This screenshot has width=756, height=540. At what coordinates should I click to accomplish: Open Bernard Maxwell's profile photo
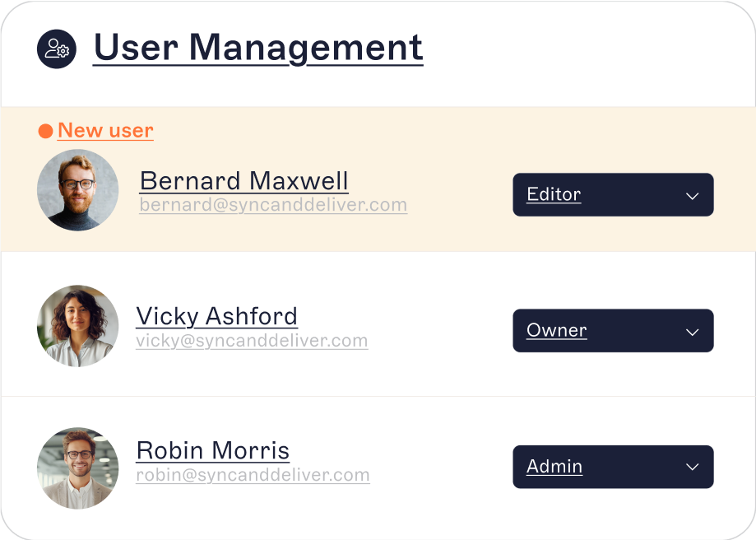(x=78, y=190)
